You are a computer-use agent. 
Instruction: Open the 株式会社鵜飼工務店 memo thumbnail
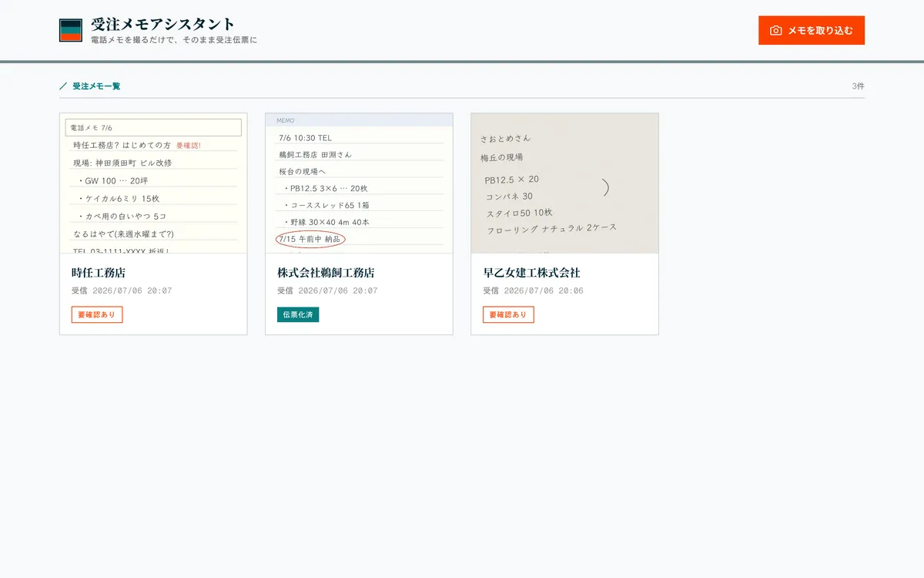coord(359,183)
